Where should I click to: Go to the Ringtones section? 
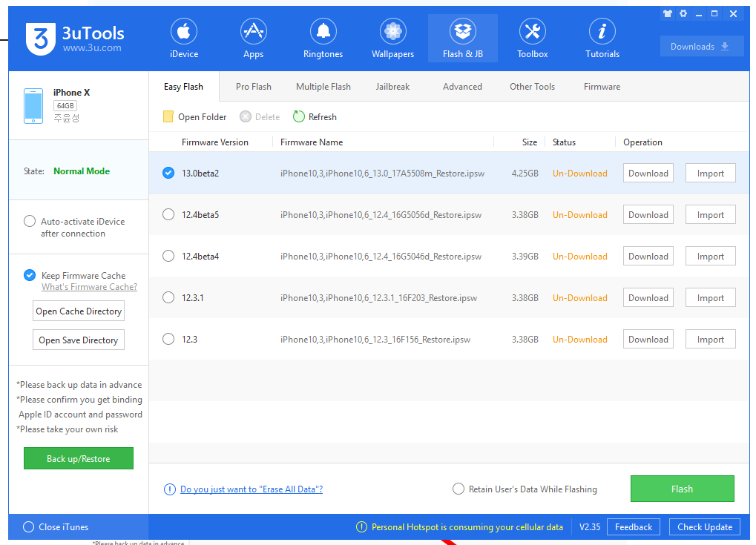click(x=323, y=39)
